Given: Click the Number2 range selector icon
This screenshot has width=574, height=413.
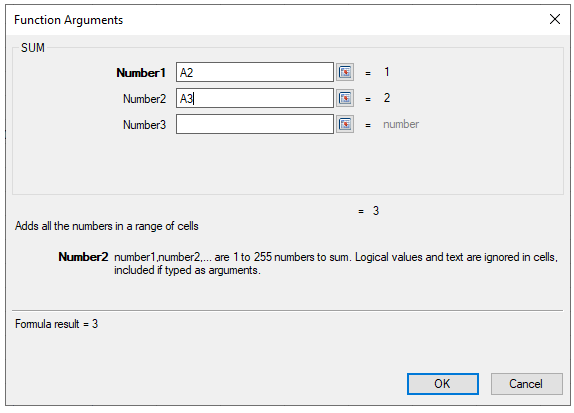Looking at the screenshot, I should pyautogui.click(x=345, y=98).
